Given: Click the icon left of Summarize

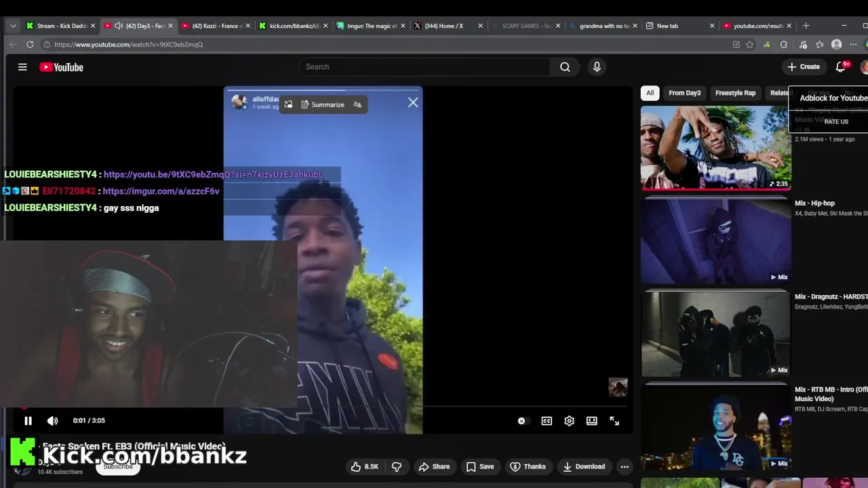Looking at the screenshot, I should tap(288, 104).
